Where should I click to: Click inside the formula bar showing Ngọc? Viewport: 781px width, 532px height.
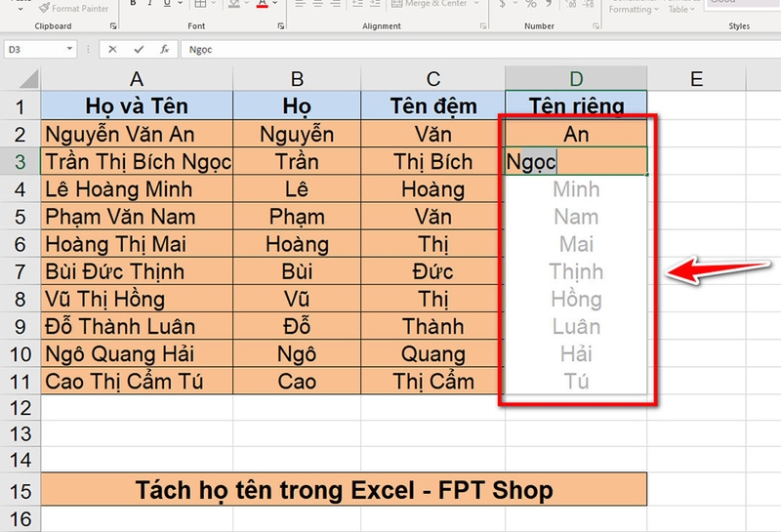pyautogui.click(x=478, y=50)
